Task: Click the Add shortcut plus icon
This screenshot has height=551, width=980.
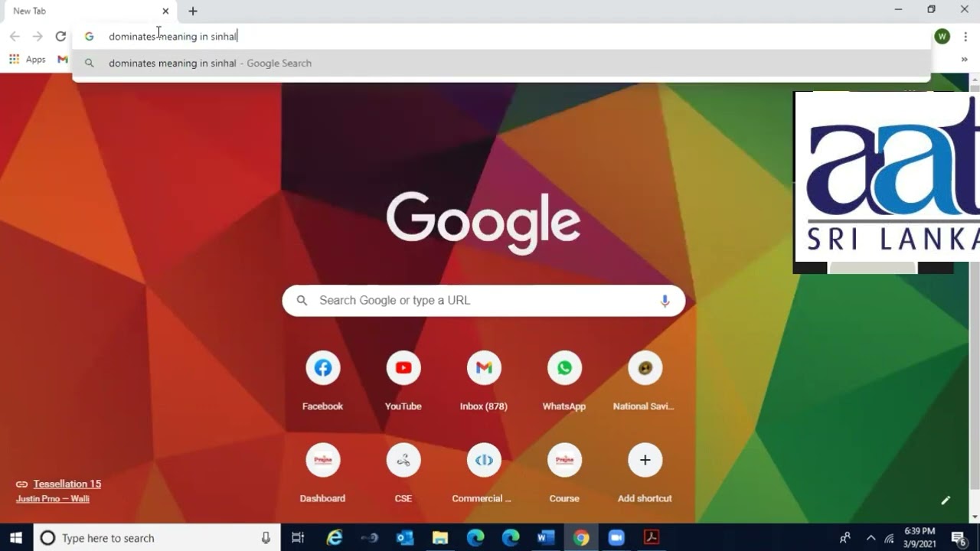Action: click(645, 460)
